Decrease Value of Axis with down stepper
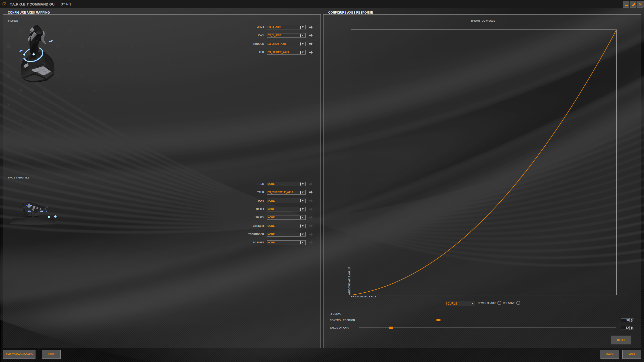The height and width of the screenshot is (362, 644). 632,329
